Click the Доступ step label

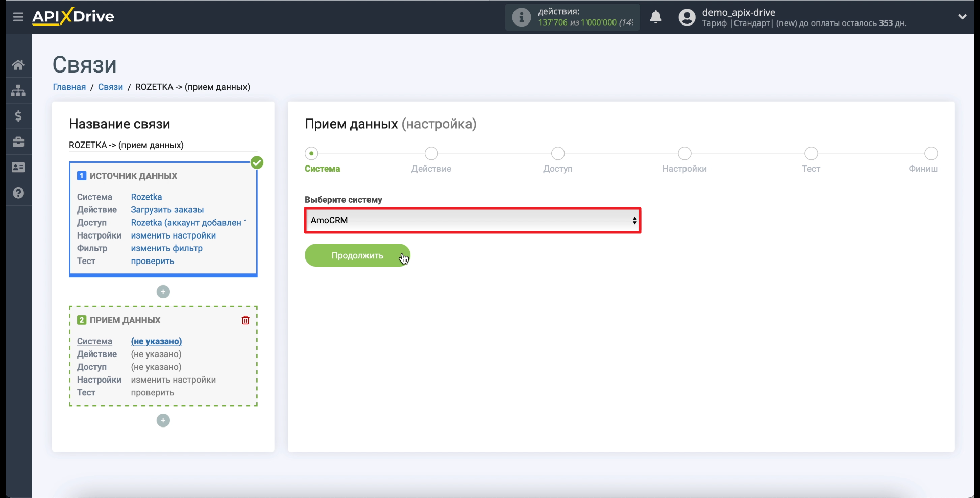coord(558,169)
